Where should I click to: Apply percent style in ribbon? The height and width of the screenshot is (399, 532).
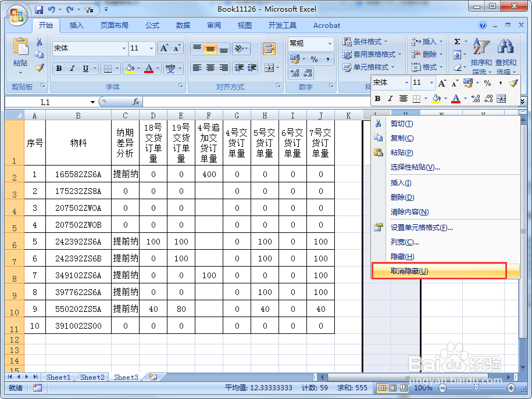click(x=314, y=59)
